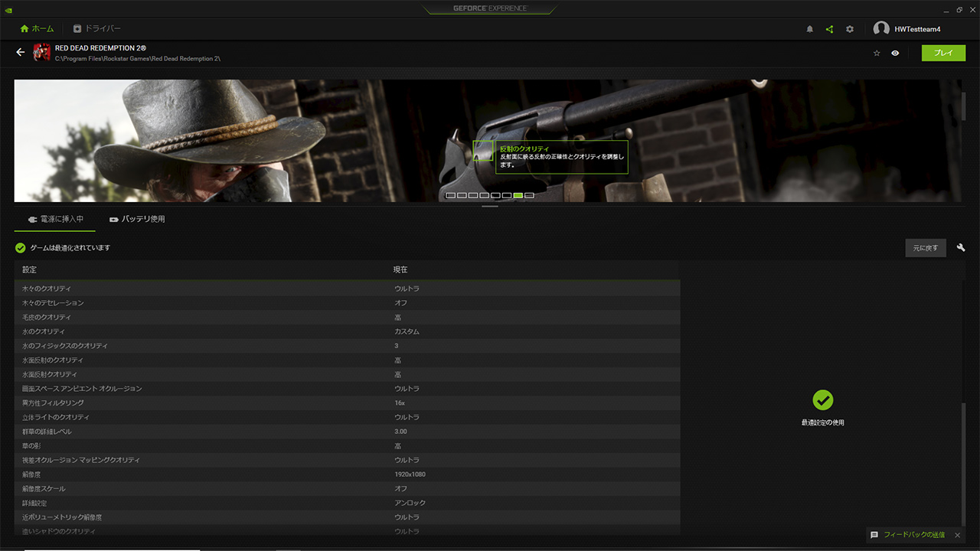Select the first screenshot carousel indicator
The height and width of the screenshot is (551, 980).
click(450, 196)
